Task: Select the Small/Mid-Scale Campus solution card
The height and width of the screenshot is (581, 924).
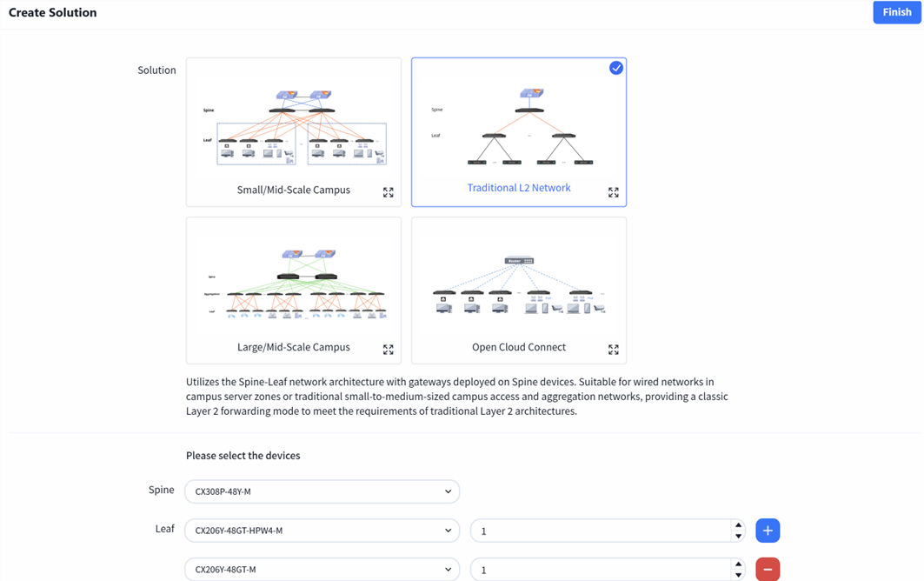Action: pyautogui.click(x=294, y=132)
